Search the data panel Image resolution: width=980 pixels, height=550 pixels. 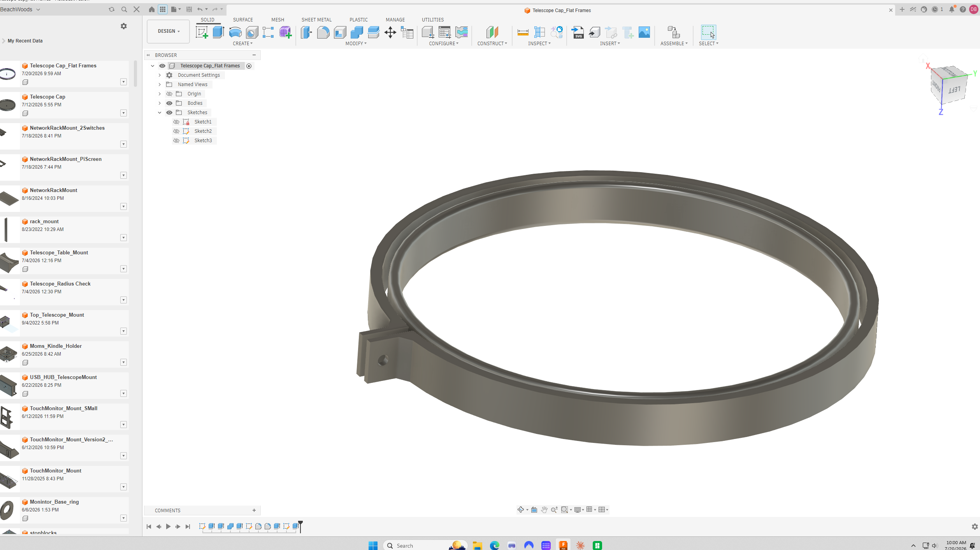[x=124, y=9]
